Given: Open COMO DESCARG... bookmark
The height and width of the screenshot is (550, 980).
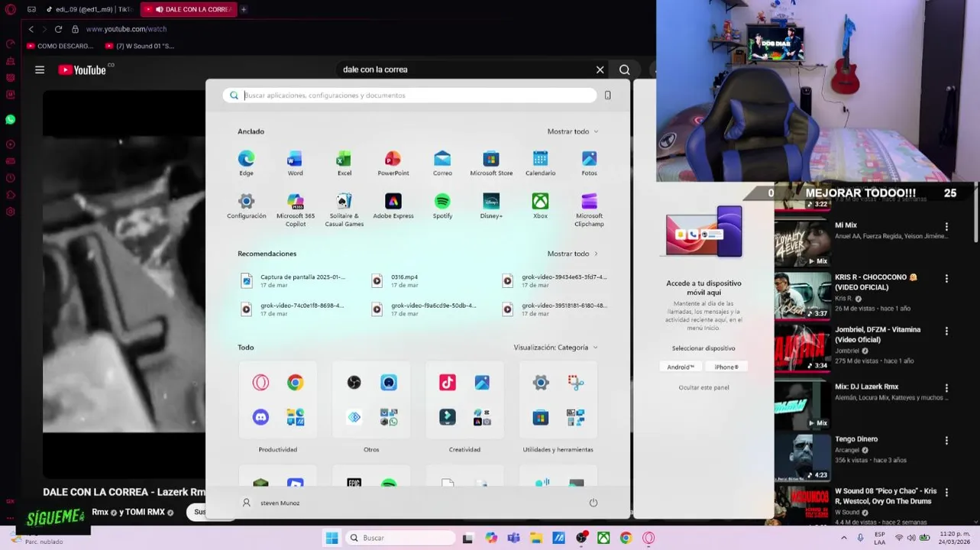Looking at the screenshot, I should 60,46.
